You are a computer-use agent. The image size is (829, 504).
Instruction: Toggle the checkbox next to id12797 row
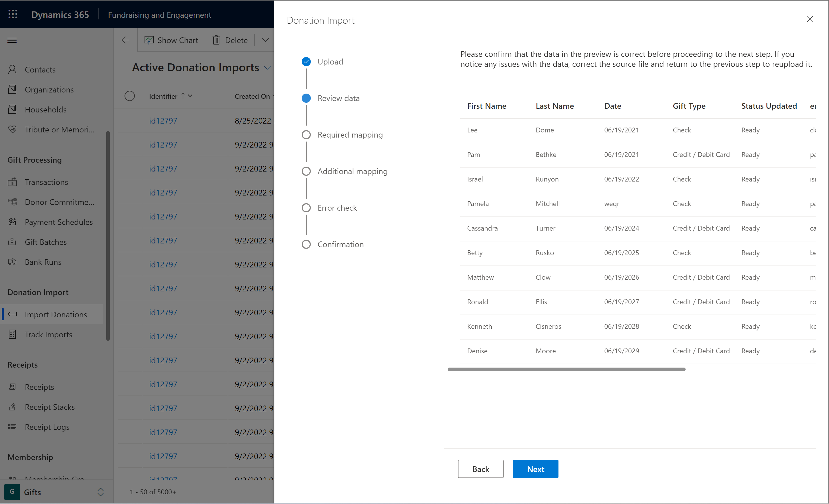point(130,121)
